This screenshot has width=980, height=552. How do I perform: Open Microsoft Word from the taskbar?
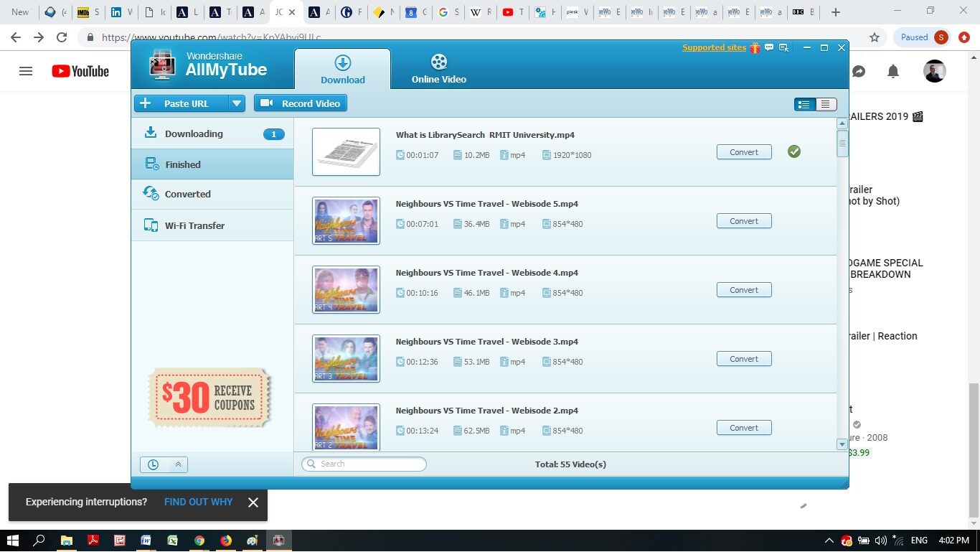(x=146, y=541)
